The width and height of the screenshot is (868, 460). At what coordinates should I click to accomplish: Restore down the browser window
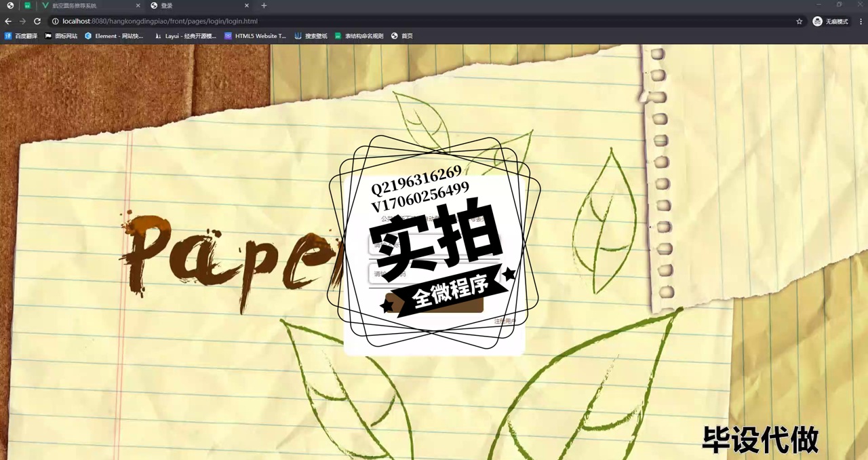(x=839, y=5)
